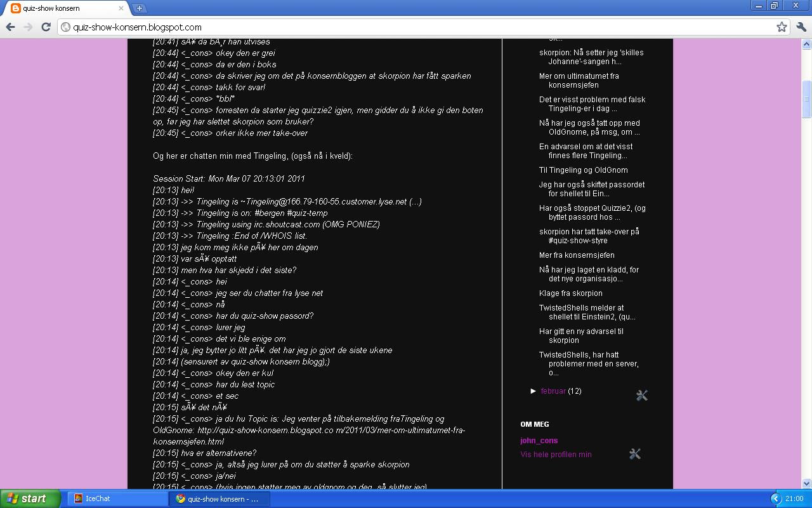Viewport: 812px width, 508px height.
Task: Switch to IceChat in the taskbar
Action: click(x=117, y=498)
